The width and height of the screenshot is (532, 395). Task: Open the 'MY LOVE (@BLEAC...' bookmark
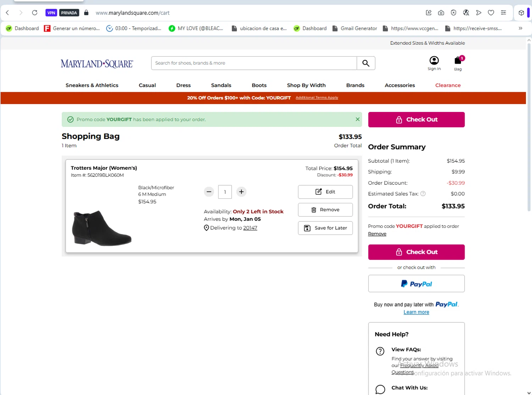point(196,28)
